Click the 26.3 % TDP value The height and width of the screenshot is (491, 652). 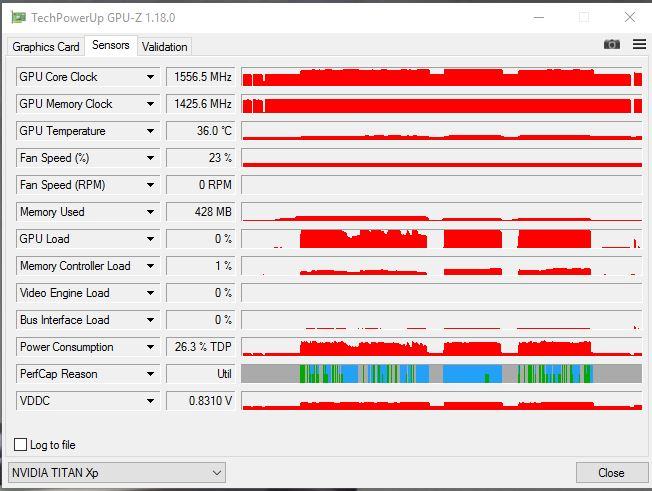(x=200, y=347)
